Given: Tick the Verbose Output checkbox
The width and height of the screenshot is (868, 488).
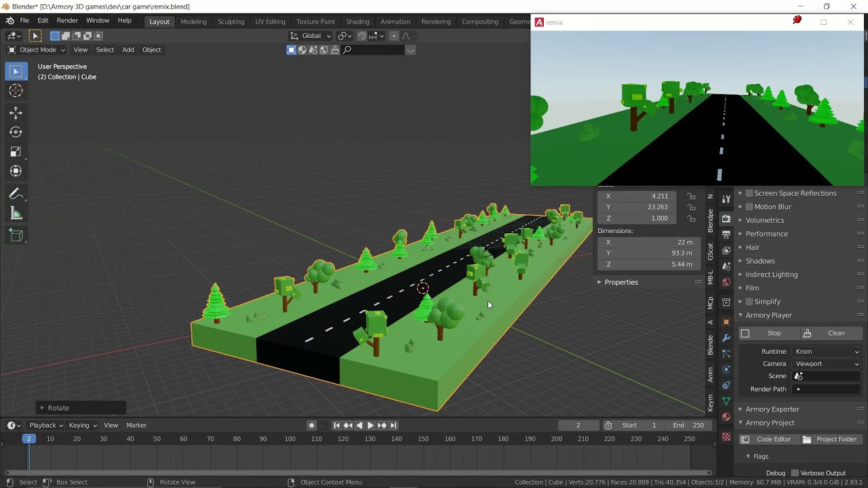Looking at the screenshot, I should point(795,473).
